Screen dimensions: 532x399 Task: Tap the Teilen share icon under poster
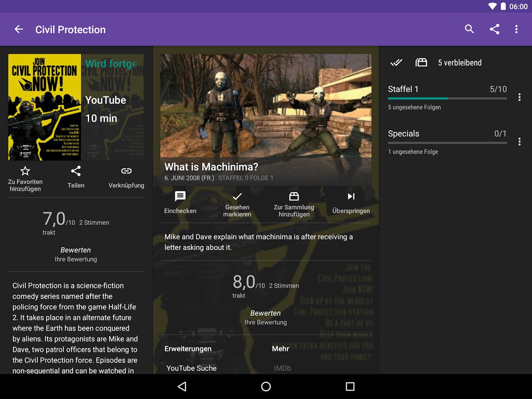(x=76, y=171)
